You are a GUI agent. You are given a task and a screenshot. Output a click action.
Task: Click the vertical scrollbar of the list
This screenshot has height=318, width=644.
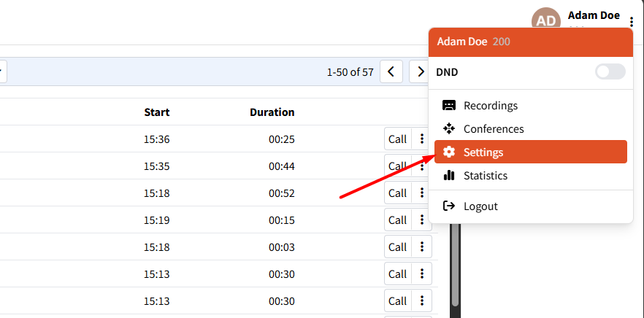coord(455,270)
